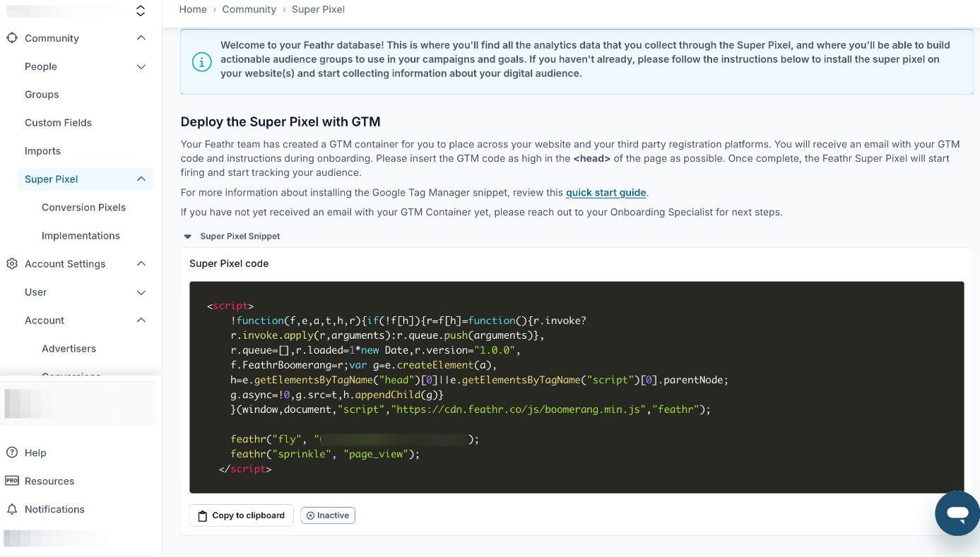This screenshot has width=980, height=557.
Task: Navigate to Home in the breadcrumb
Action: coord(193,9)
